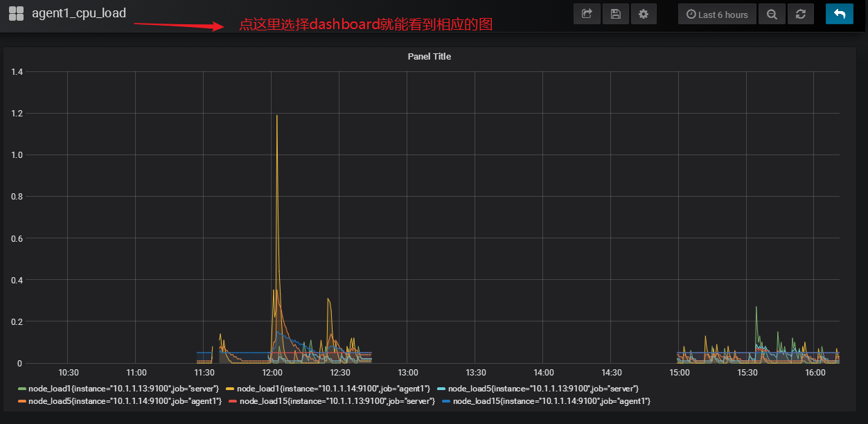Save dashboard with floppy disk icon
This screenshot has width=868, height=424.
click(x=615, y=14)
